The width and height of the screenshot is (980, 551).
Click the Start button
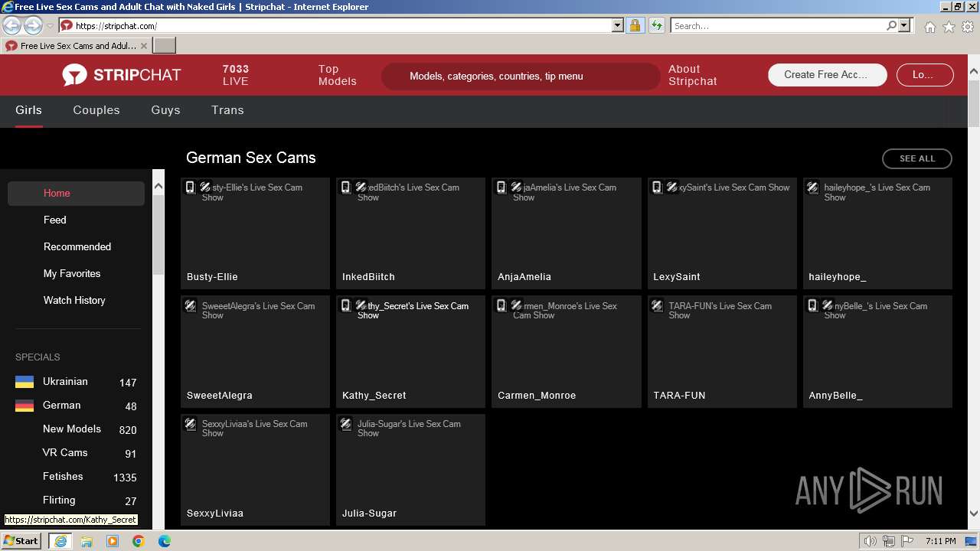pos(21,541)
